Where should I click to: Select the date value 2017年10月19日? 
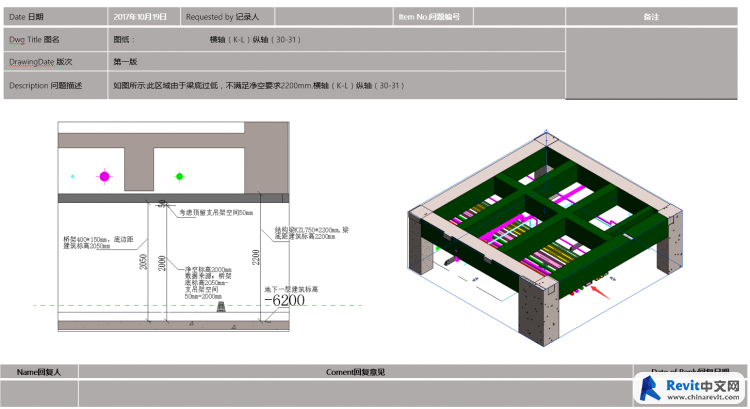(x=140, y=17)
